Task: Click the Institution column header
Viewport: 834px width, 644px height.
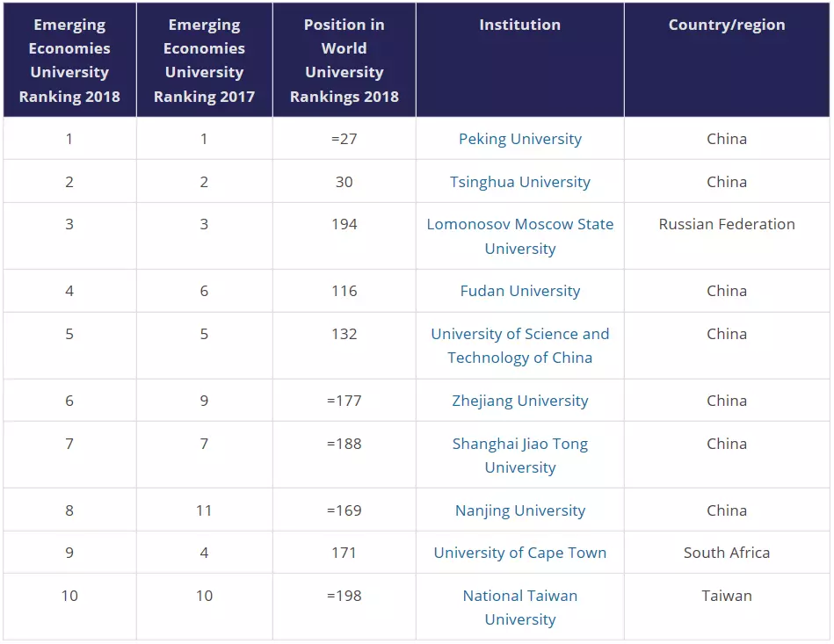Action: click(x=519, y=25)
